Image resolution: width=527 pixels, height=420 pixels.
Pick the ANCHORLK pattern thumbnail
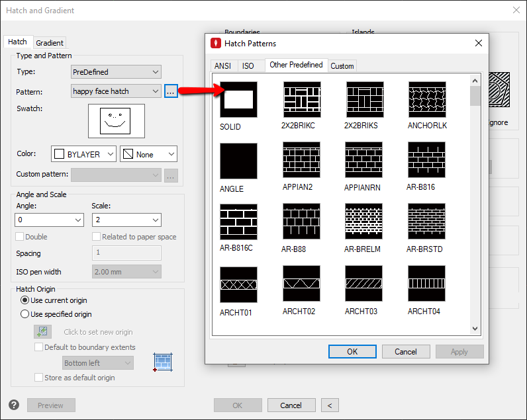427,100
